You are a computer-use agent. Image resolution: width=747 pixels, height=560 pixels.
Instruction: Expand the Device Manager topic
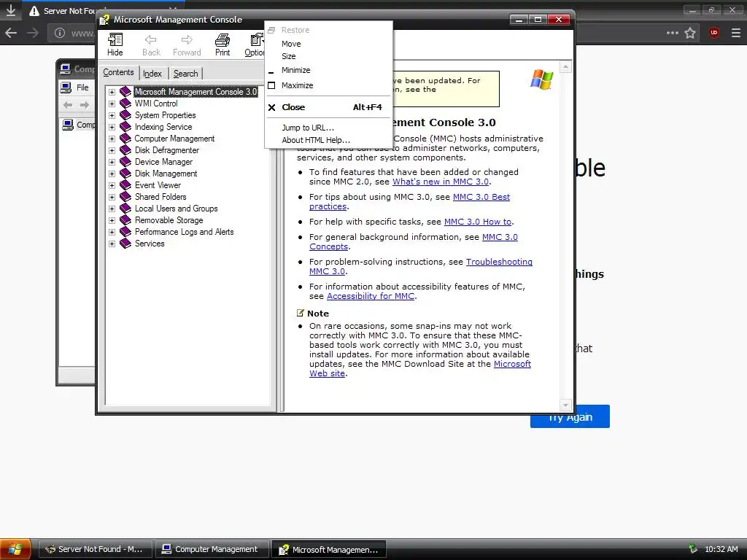[112, 162]
